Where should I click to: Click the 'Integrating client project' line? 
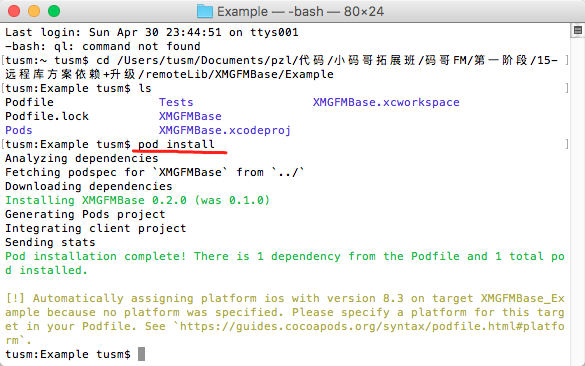tap(96, 228)
